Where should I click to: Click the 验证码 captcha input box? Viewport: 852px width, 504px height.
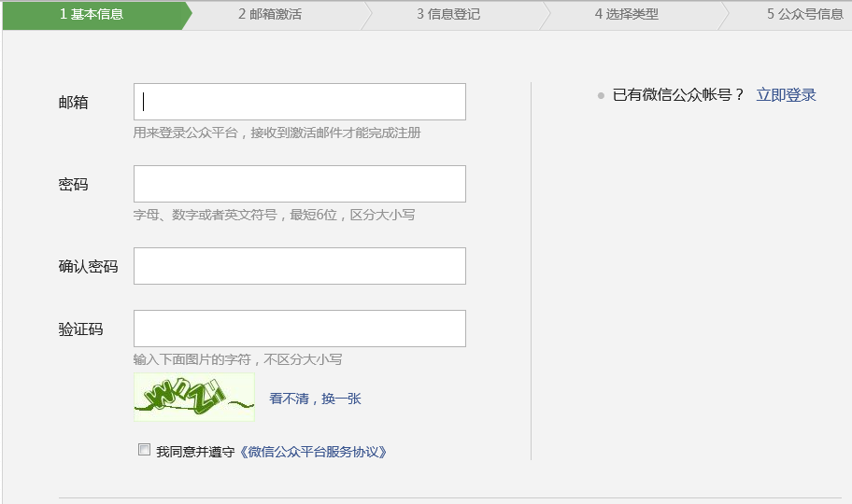pos(299,329)
